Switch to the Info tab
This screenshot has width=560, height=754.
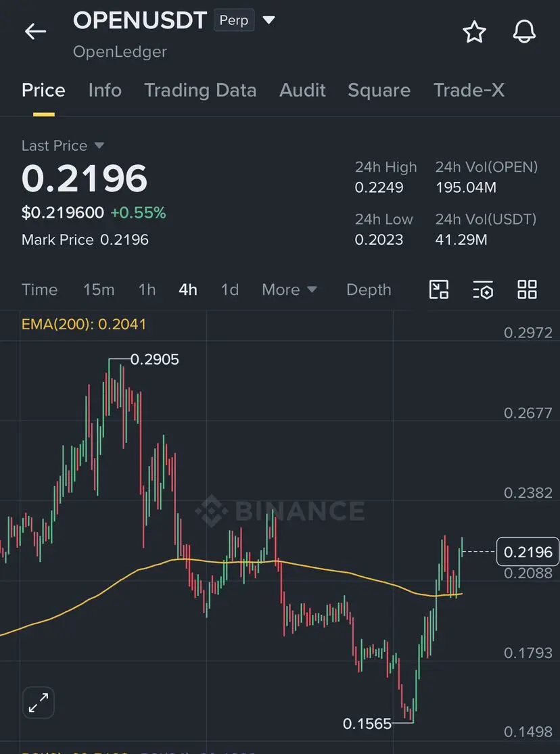point(105,91)
